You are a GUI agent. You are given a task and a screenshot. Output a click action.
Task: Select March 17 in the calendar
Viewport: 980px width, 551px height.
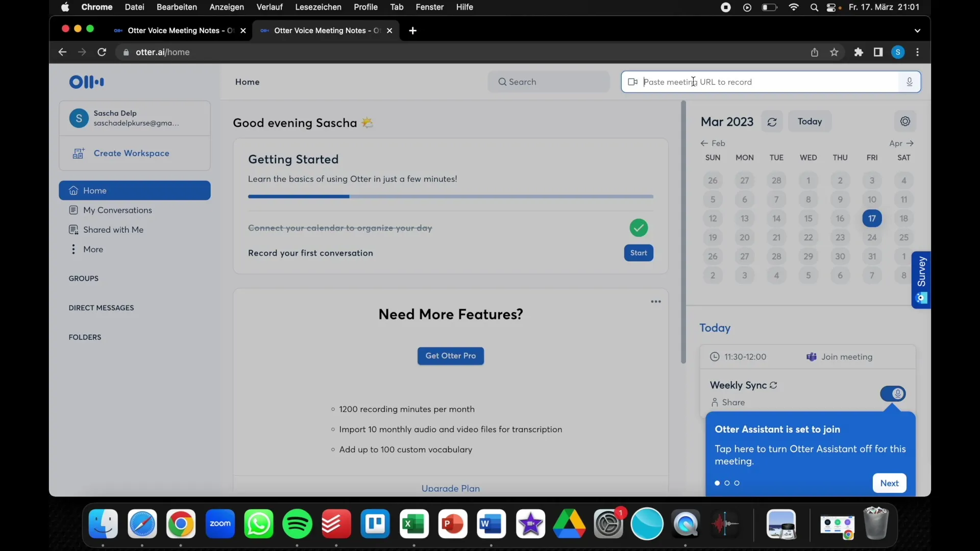click(x=872, y=218)
